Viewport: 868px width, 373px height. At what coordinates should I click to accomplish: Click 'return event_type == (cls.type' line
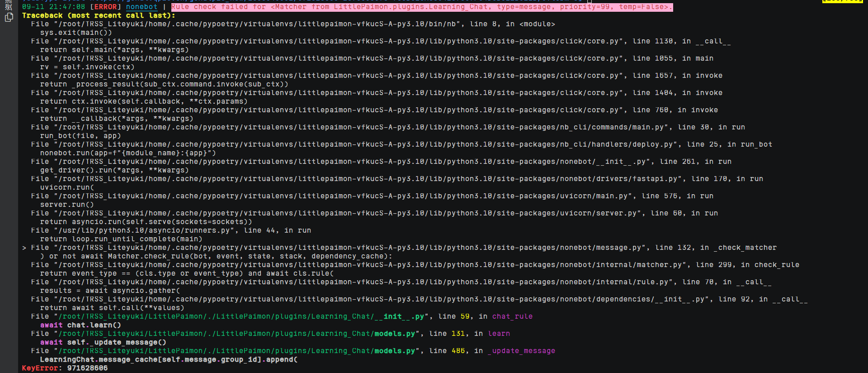(187, 273)
